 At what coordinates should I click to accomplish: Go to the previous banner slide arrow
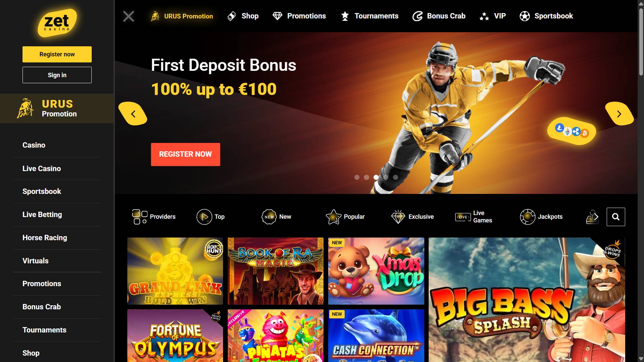click(133, 114)
